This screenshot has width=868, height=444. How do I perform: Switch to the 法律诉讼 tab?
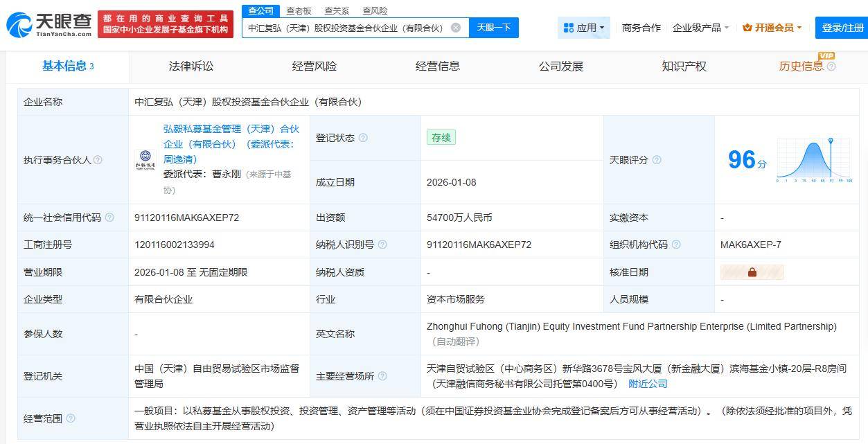[x=191, y=66]
